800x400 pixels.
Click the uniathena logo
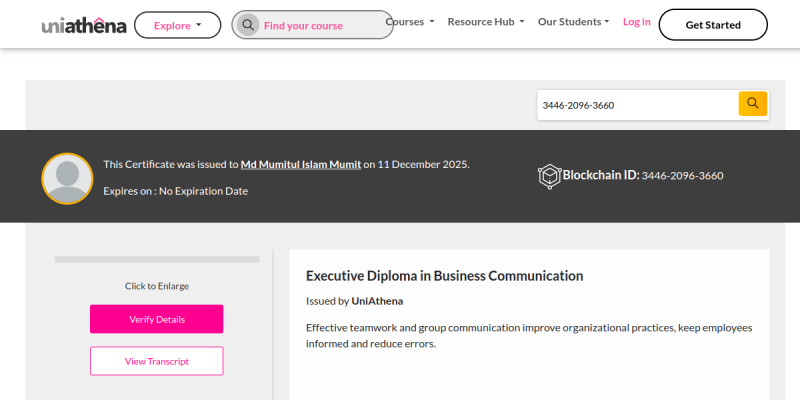pos(84,26)
